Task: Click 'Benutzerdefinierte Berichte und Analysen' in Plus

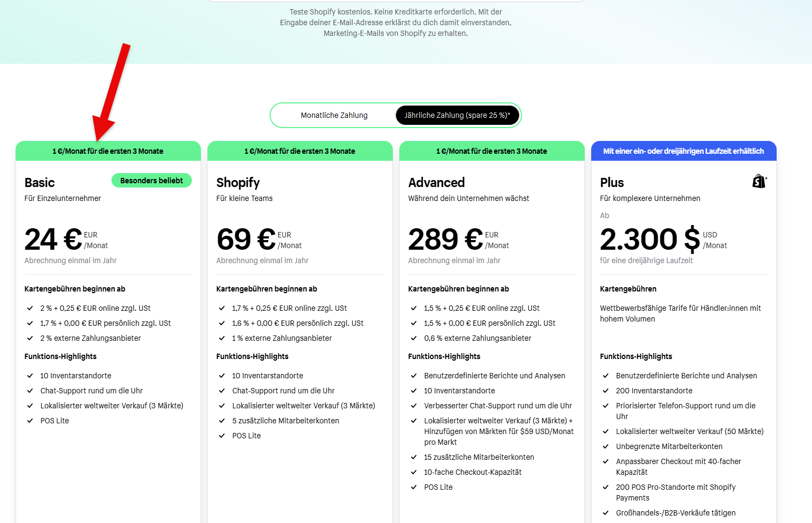Action: pyautogui.click(x=687, y=376)
